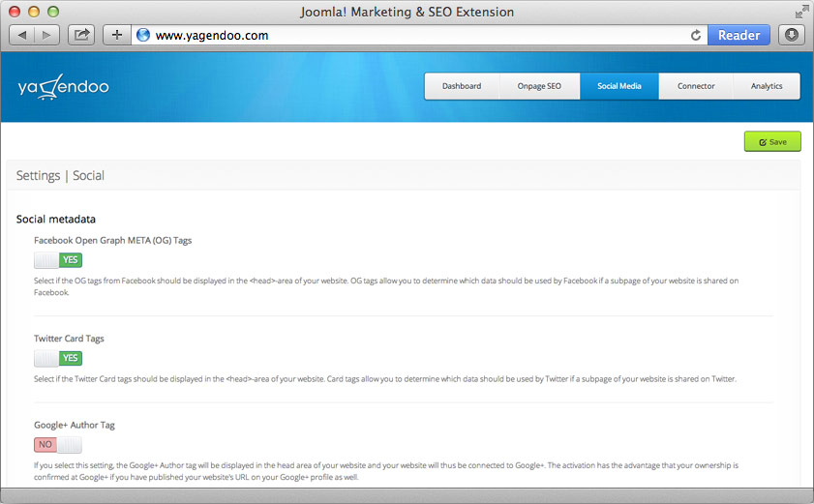Screen dimensions: 814x504
Task: Enter full screen with the corner arrows
Action: coord(801,12)
